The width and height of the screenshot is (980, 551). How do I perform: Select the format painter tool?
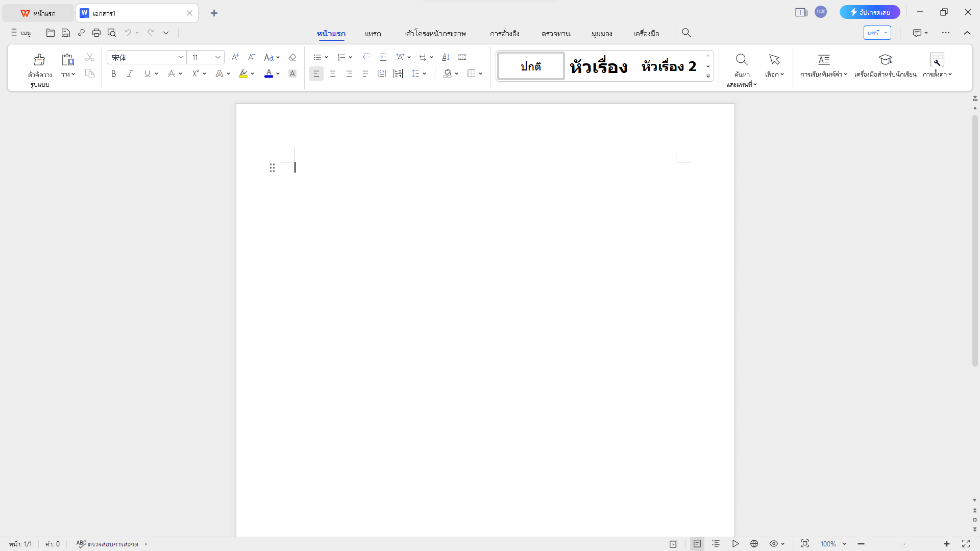[x=39, y=66]
